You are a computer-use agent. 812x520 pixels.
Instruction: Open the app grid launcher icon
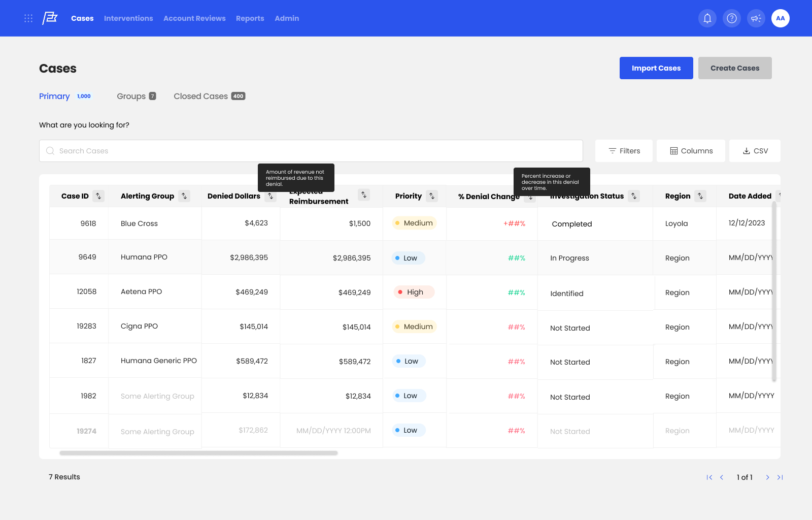click(x=28, y=18)
